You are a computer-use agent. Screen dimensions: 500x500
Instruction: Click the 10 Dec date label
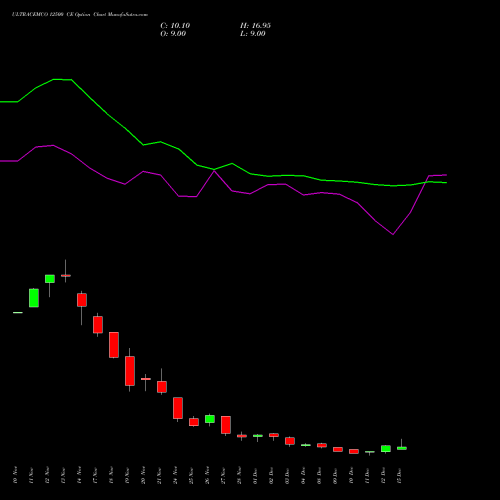pos(351,475)
